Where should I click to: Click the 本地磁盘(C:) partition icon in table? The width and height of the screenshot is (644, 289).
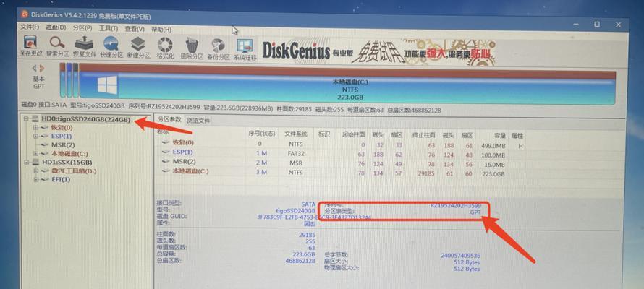166,171
